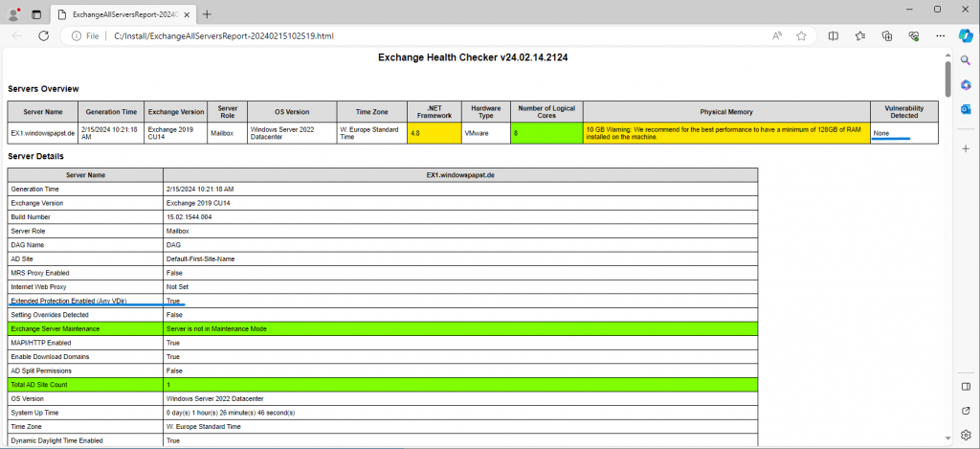Click the MAPI/HTTP Enabled label

(x=40, y=343)
